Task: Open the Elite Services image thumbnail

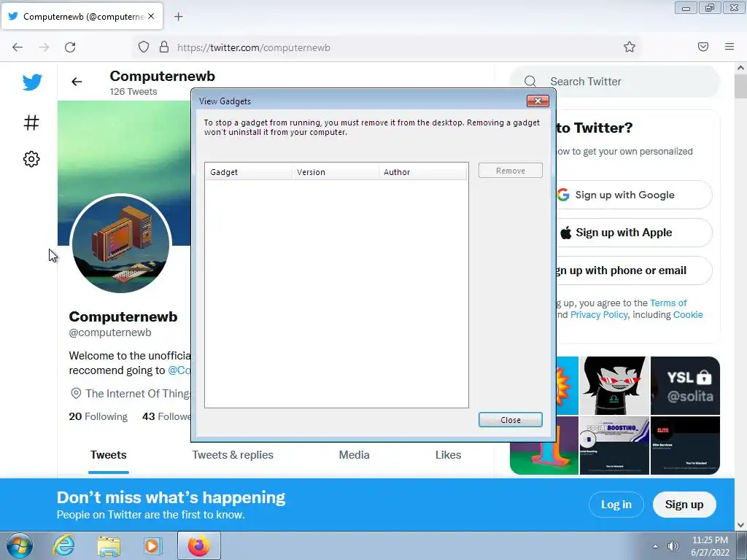Action: tap(686, 446)
